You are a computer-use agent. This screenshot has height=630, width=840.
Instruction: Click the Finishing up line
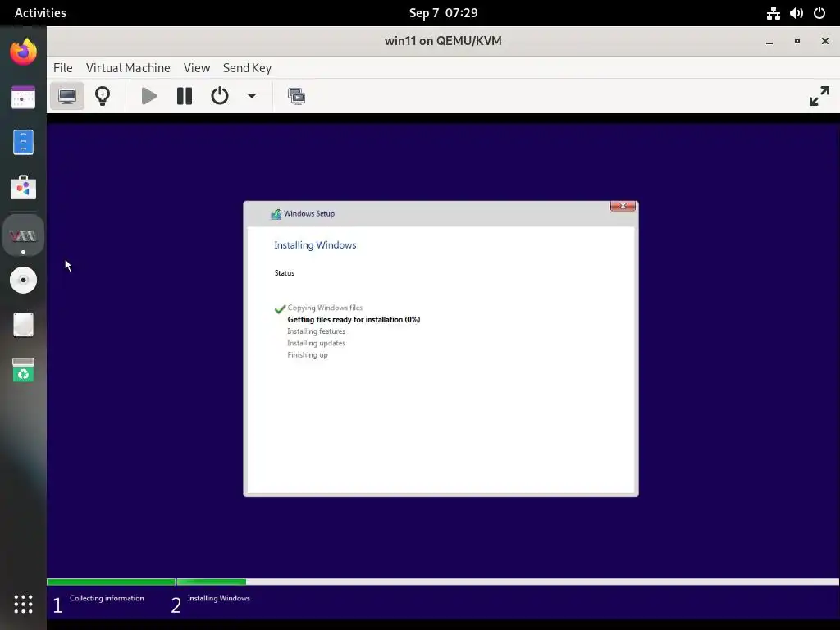coord(308,354)
